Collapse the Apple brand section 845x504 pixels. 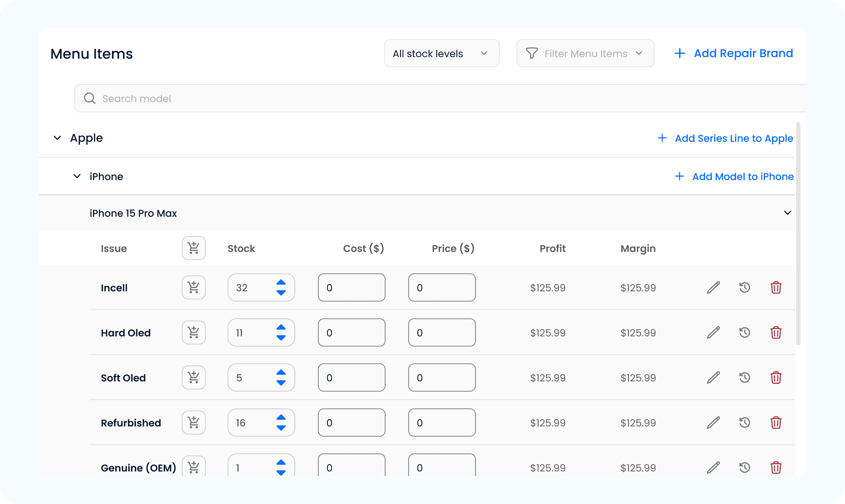[57, 138]
